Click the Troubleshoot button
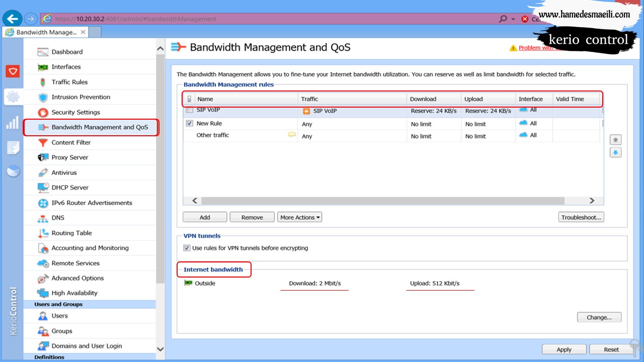Viewport: 644px width, 362px height. 581,217
